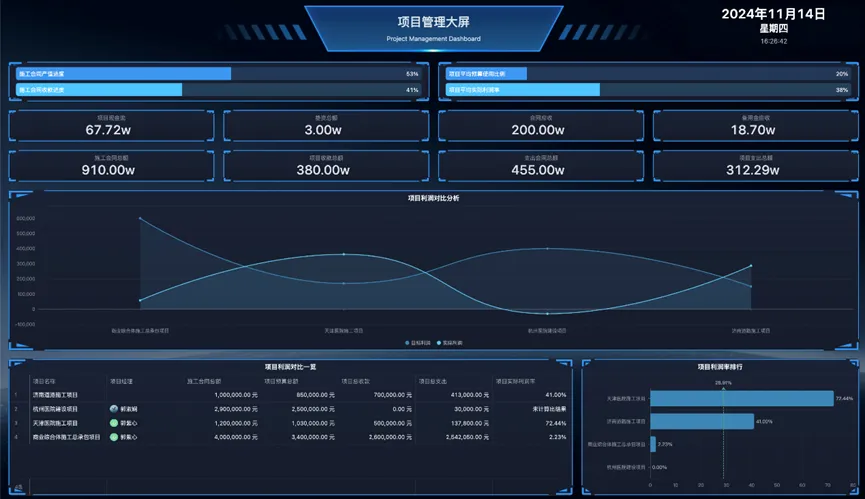
Task: Toggle the second legend series in the profit comparison chart
Action: [445, 342]
